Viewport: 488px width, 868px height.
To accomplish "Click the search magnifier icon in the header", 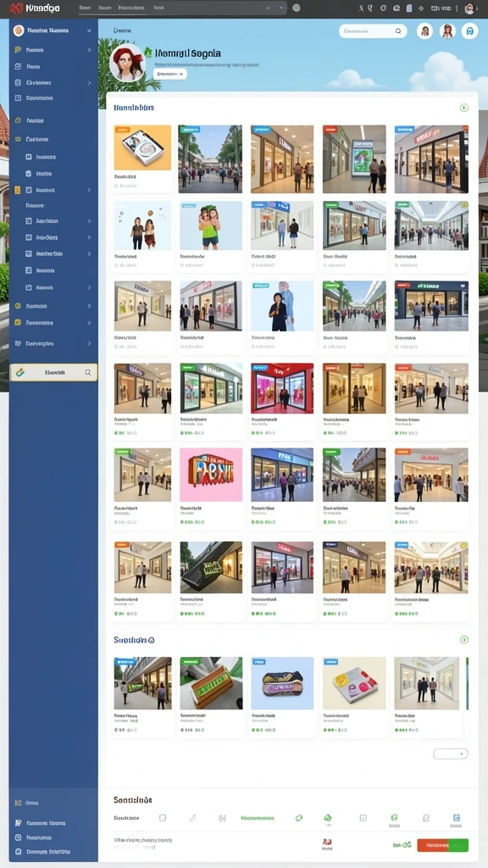I will click(x=398, y=31).
